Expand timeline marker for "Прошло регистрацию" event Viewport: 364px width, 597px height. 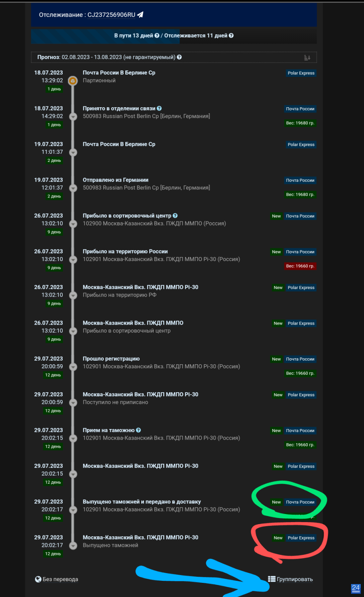[73, 367]
